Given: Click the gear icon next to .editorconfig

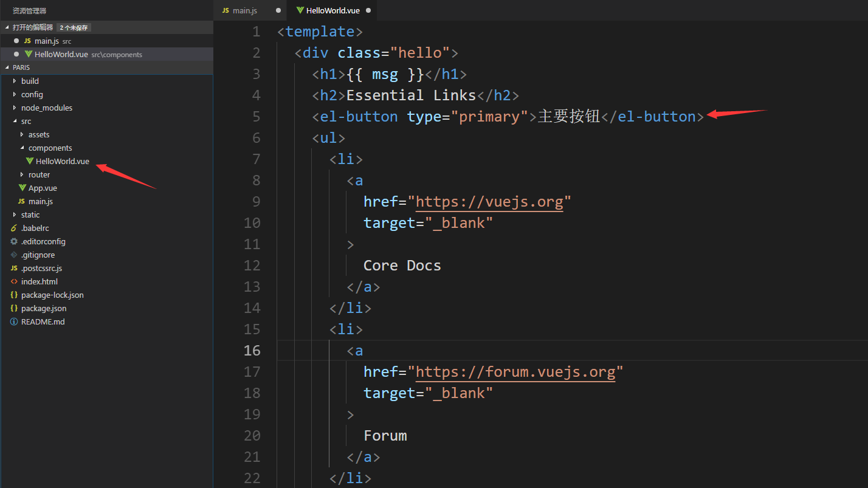Looking at the screenshot, I should point(14,241).
